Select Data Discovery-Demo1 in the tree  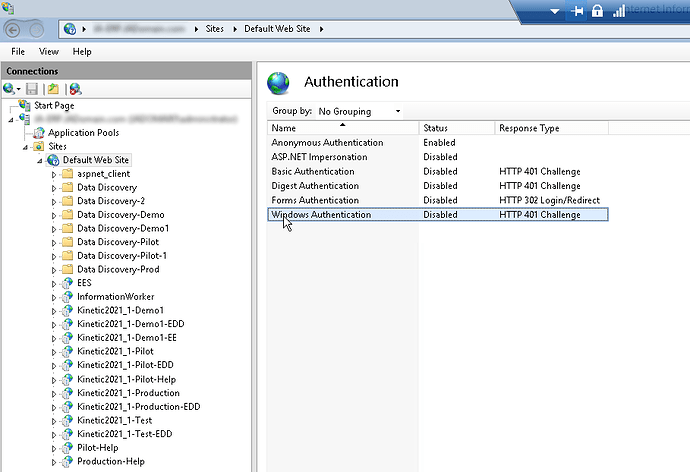point(123,228)
